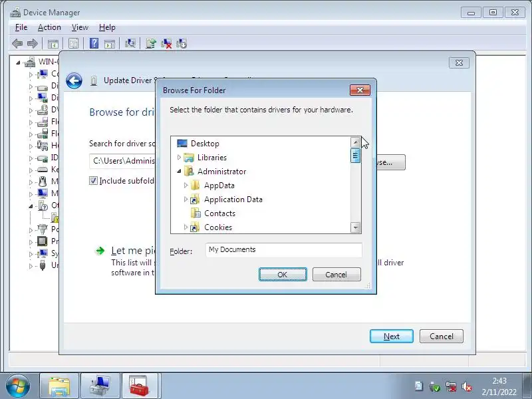Open the View menu
The width and height of the screenshot is (532, 399).
pos(80,27)
